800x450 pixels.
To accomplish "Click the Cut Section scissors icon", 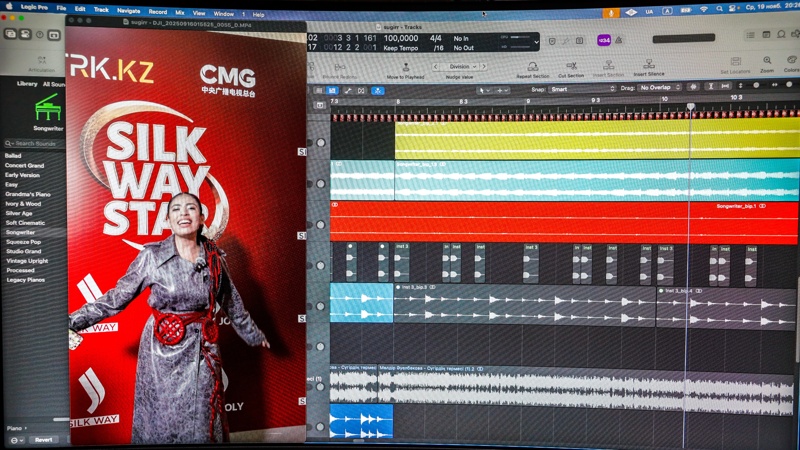I will tap(571, 66).
